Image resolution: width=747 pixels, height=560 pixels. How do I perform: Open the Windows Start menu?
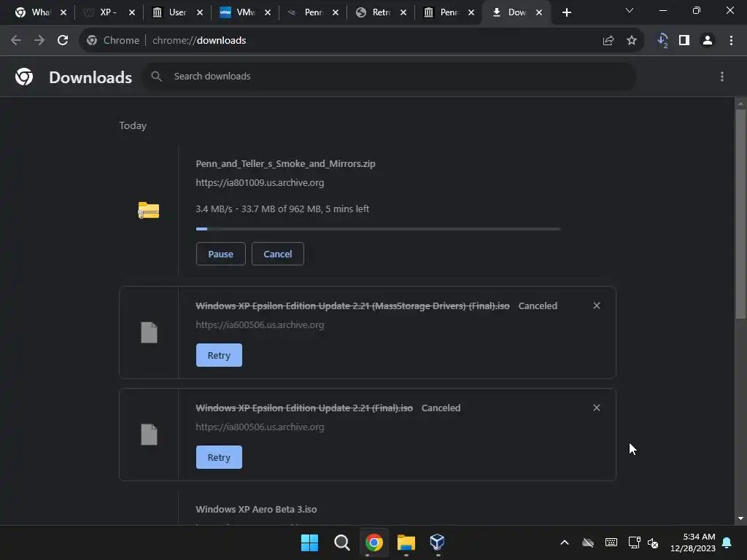309,542
